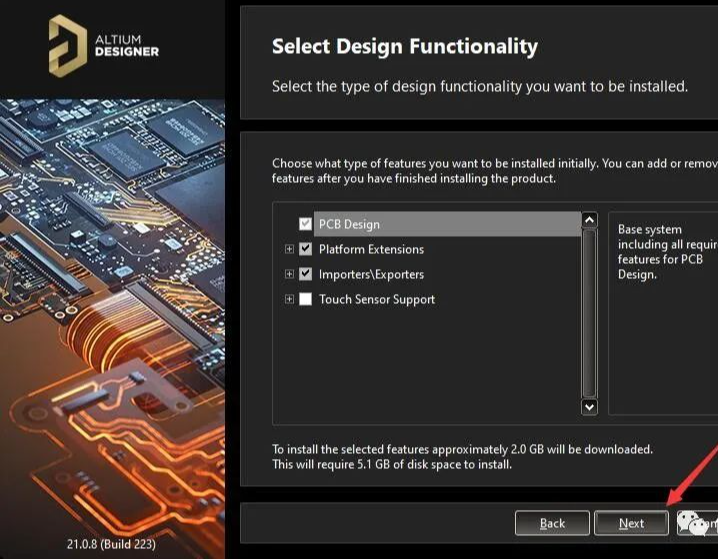This screenshot has width=718, height=559.
Task: Enable the Touch Sensor Support checkbox
Action: (x=305, y=299)
